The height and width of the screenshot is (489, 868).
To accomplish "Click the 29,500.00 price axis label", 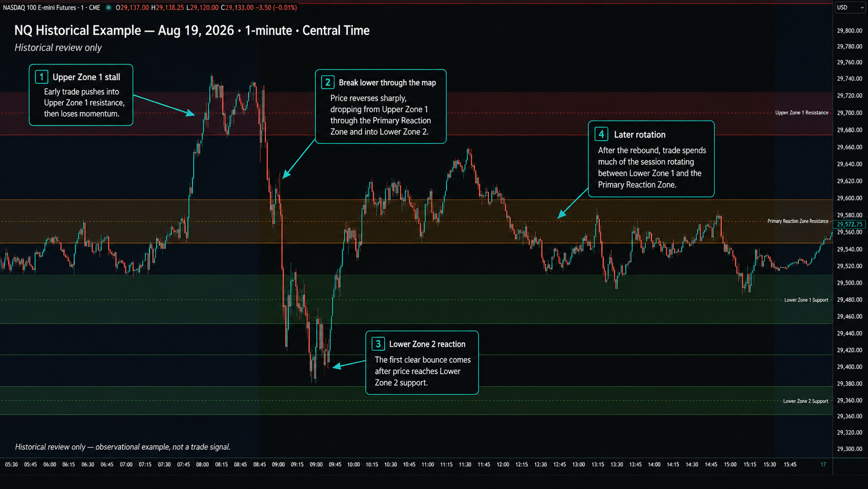I will click(x=849, y=283).
